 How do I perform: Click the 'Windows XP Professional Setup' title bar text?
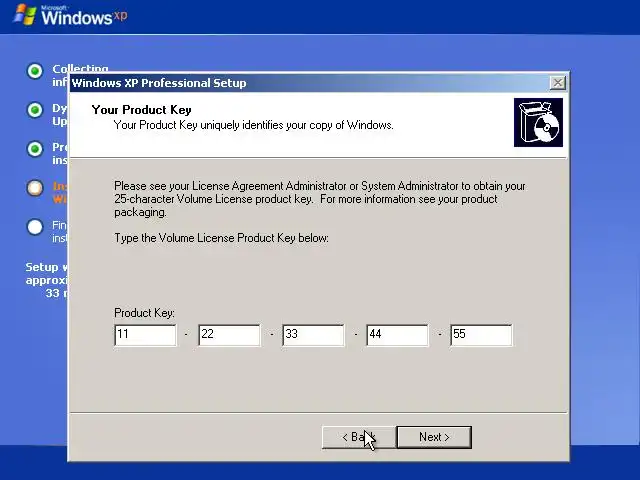point(159,83)
